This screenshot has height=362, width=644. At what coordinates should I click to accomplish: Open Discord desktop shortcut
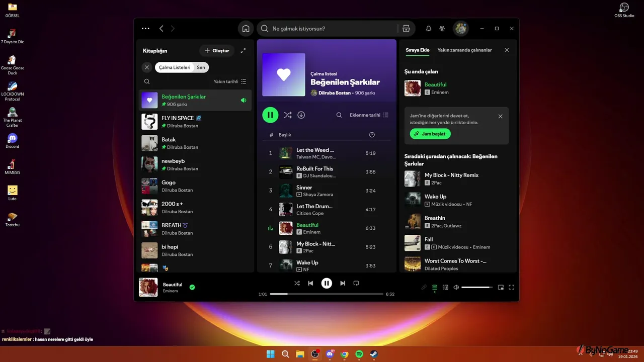[13, 141]
